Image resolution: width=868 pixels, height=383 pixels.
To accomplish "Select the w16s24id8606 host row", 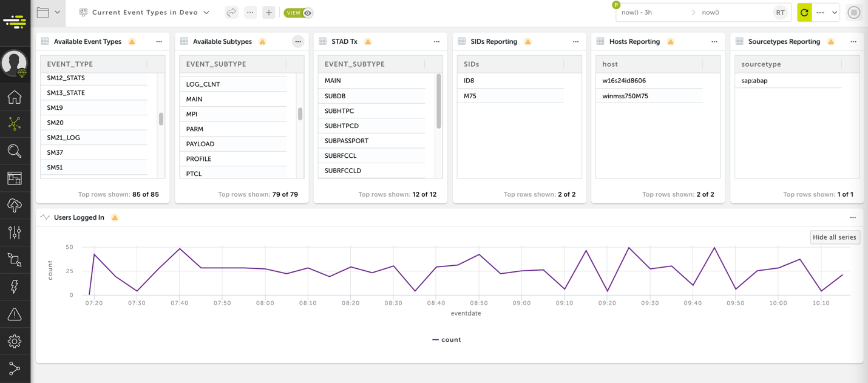I will click(649, 81).
